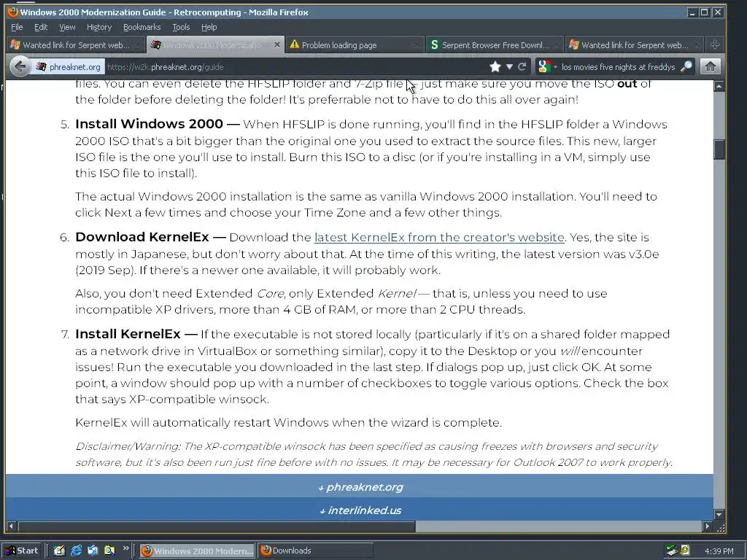Go back with the back arrow button
Screen dimensions: 747x560
20,66
